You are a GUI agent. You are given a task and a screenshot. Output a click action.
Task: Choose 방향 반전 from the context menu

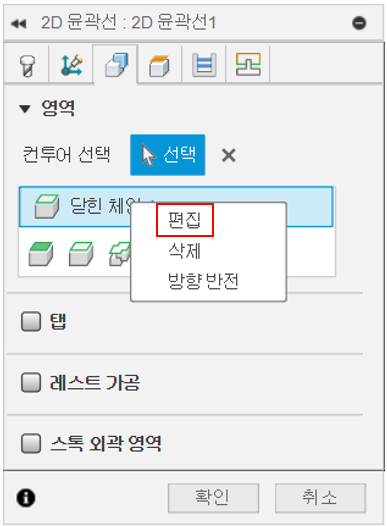click(203, 281)
